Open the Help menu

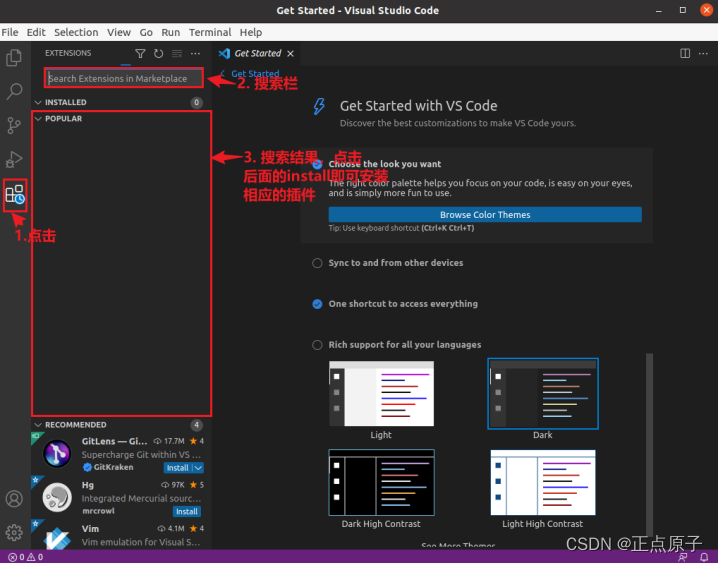[x=251, y=33]
